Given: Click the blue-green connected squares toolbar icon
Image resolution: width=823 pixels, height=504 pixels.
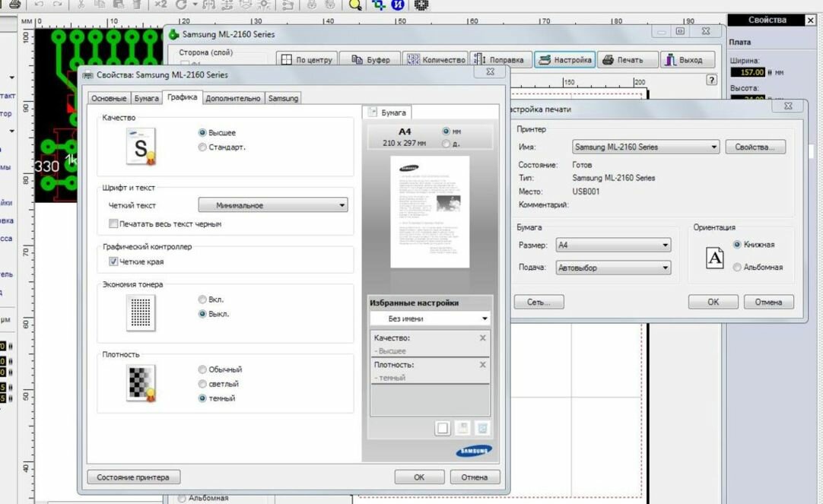Looking at the screenshot, I should tap(379, 5).
